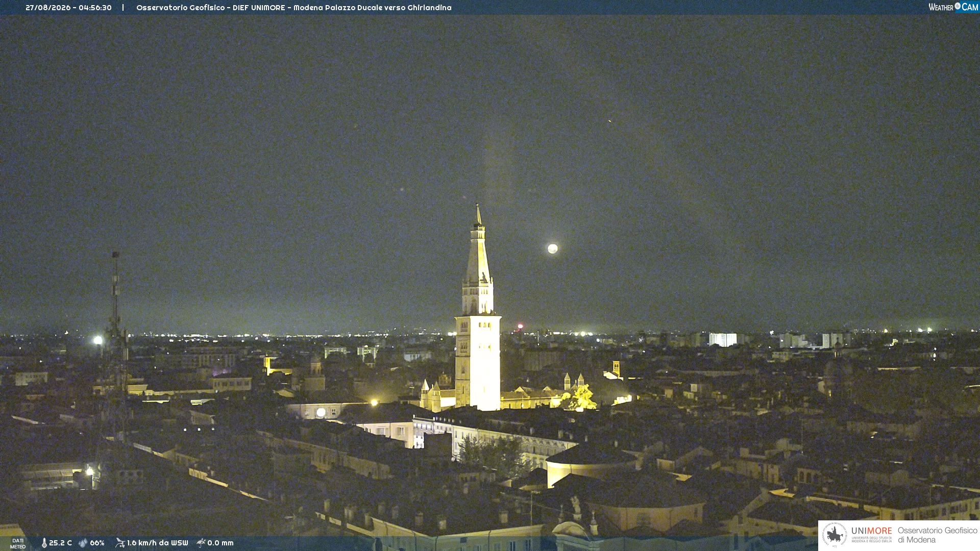980x551 pixels.
Task: Click the 0.0 mm rainfall value
Action: [220, 543]
